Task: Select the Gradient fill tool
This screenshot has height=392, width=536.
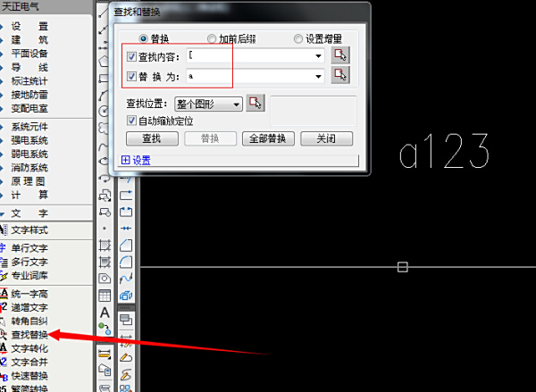Action: click(x=105, y=263)
